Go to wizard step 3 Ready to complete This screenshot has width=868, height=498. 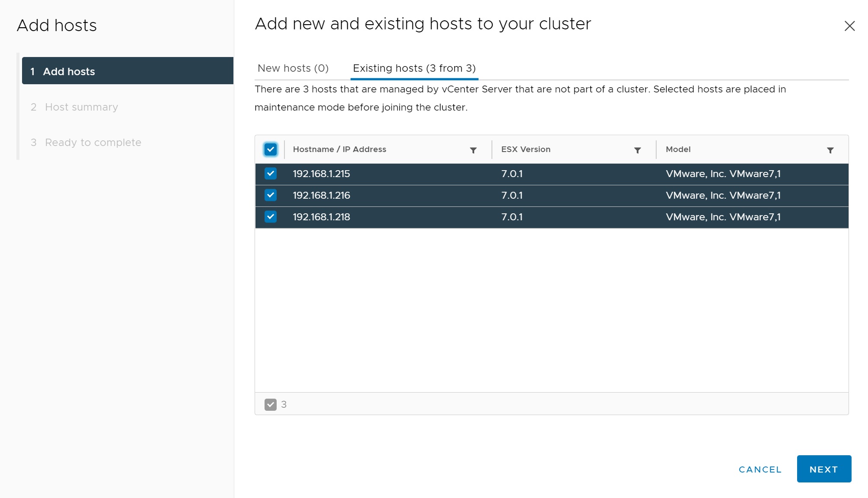point(93,143)
